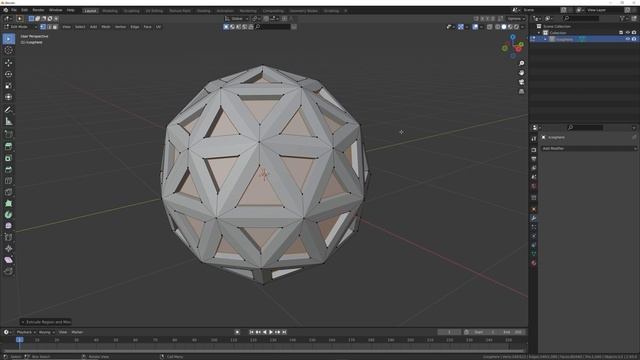This screenshot has height=360, width=640.
Task: Select the Scale tool
Action: (x=9, y=86)
